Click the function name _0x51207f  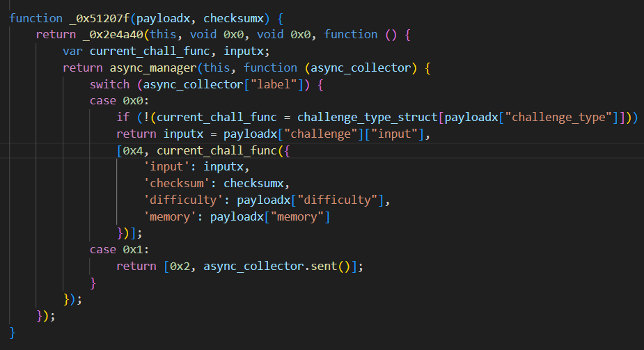(x=99, y=19)
